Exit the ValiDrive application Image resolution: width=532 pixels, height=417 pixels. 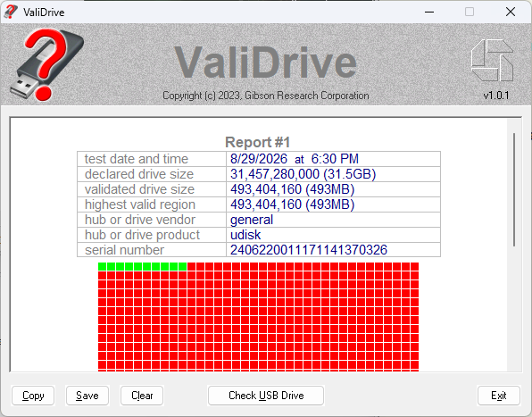499,396
